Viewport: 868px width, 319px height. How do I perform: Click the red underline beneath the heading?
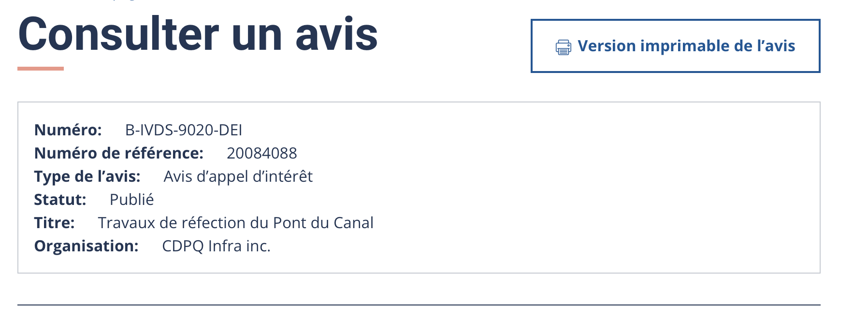point(41,69)
